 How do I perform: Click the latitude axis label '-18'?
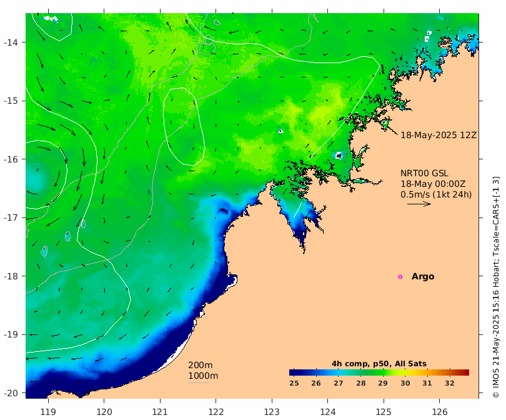coord(11,276)
